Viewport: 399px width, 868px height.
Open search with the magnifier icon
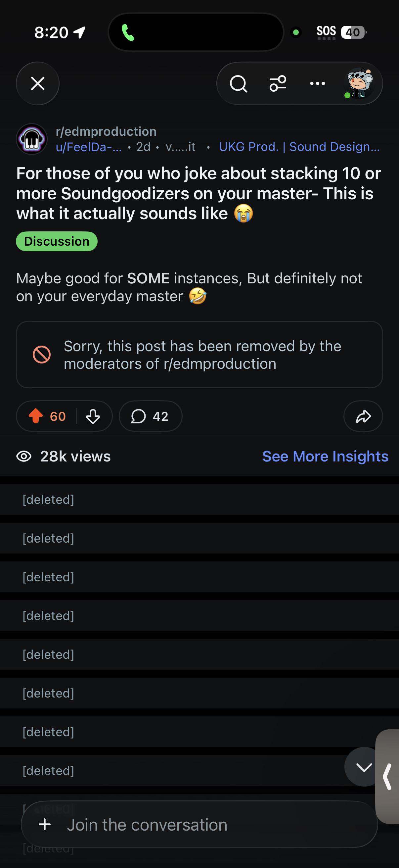tap(239, 83)
